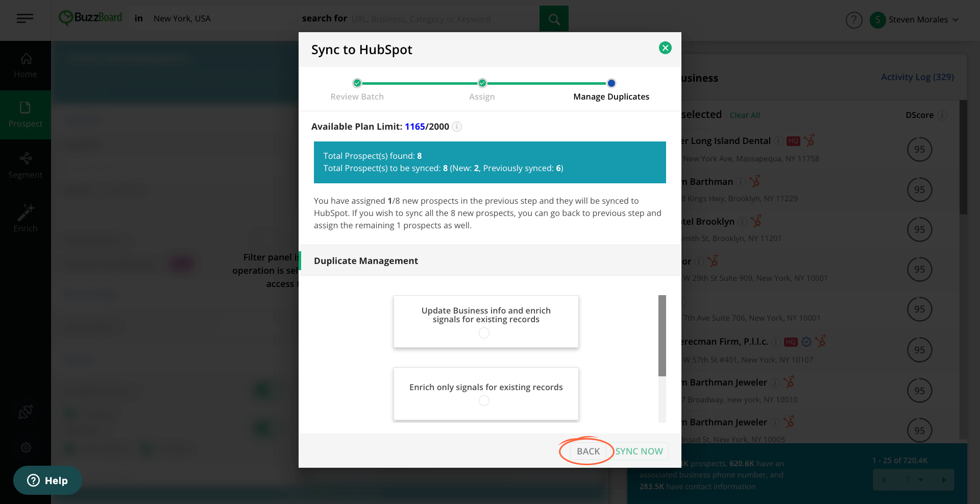Screen dimensions: 980x504
Task: Click HubSpot icon next to tel Brooklyn
Action: click(756, 221)
